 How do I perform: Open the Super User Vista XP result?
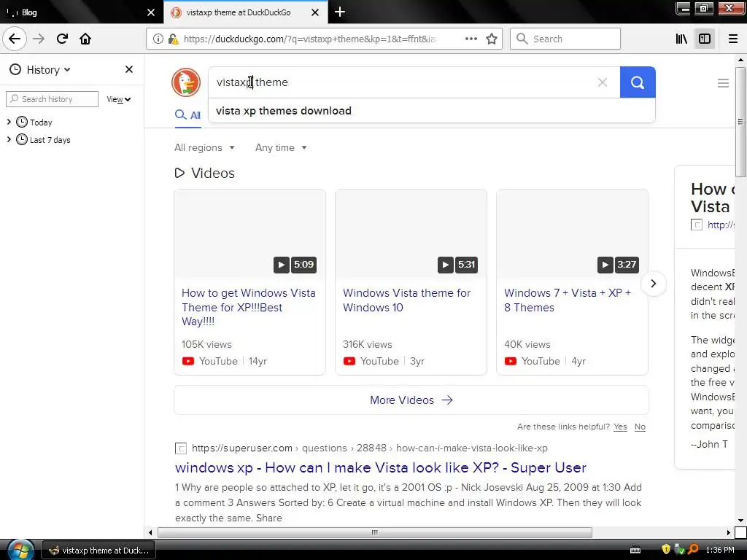(x=380, y=467)
